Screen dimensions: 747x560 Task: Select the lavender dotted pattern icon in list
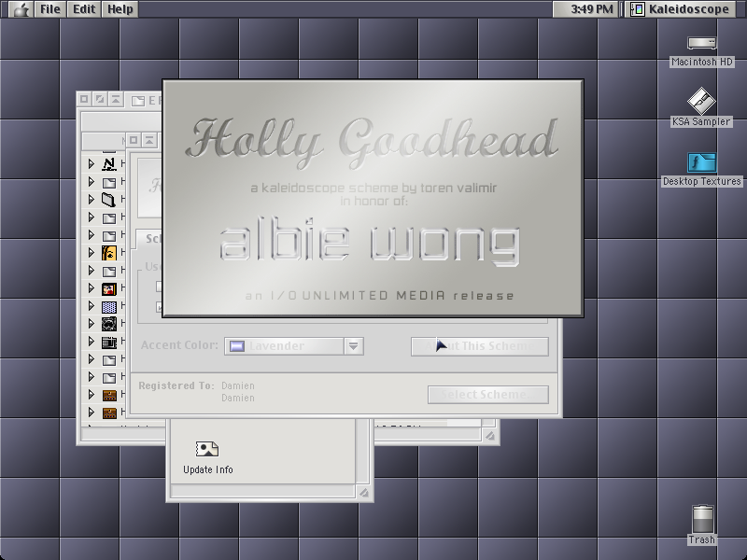tap(109, 306)
